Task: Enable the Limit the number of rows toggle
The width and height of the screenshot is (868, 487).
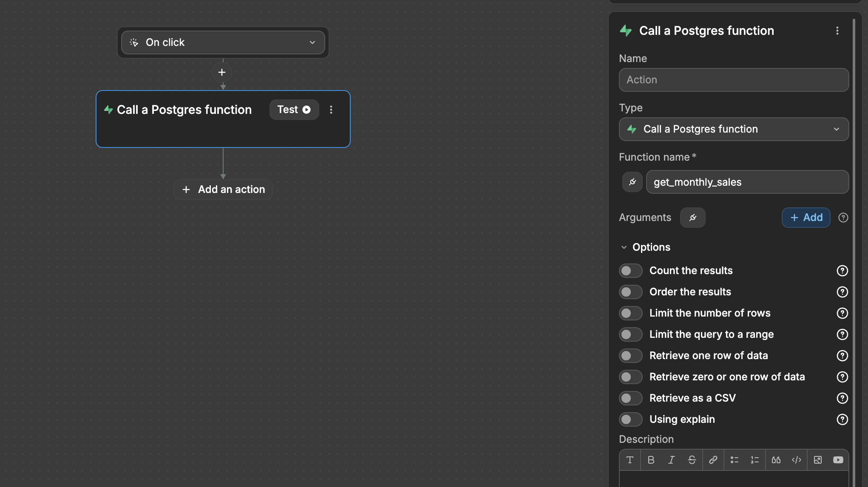Action: pos(631,313)
